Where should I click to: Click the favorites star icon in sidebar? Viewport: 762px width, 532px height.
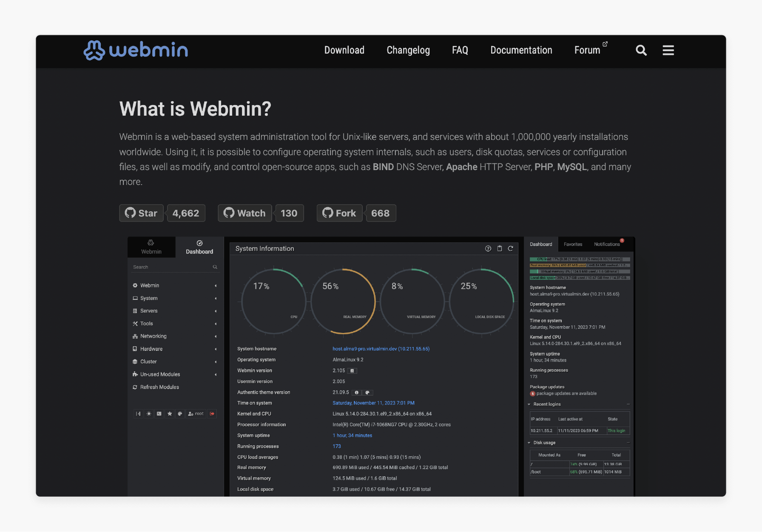(170, 414)
